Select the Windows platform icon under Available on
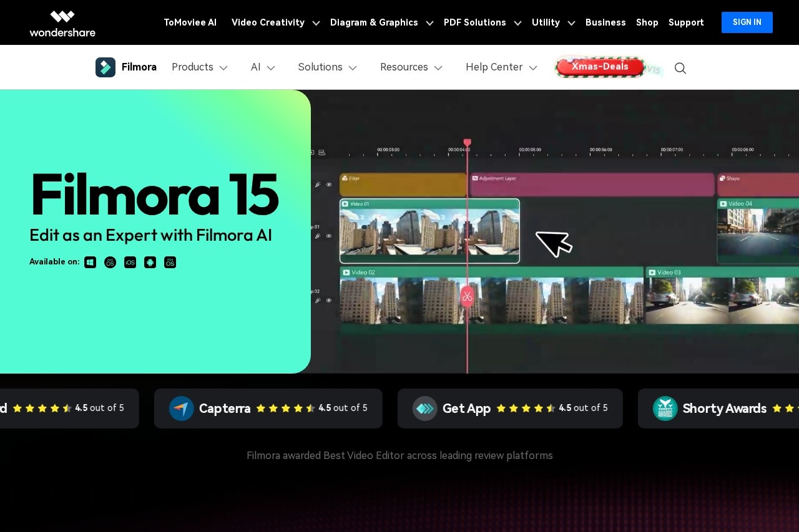The height and width of the screenshot is (532, 799). pyautogui.click(x=90, y=262)
